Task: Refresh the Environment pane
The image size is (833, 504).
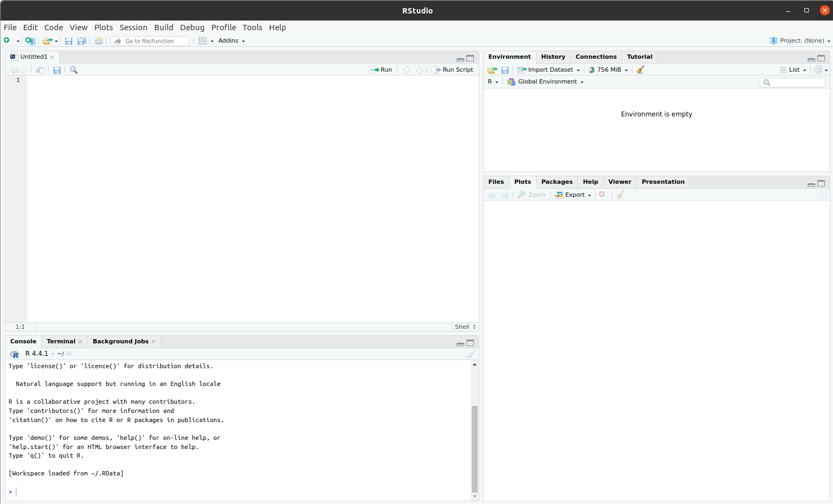Action: (818, 70)
